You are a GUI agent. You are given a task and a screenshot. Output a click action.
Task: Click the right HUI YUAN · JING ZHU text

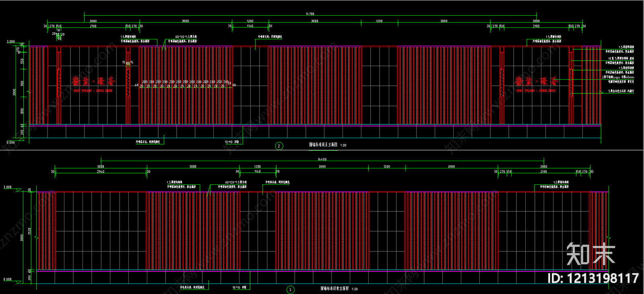tap(536, 91)
